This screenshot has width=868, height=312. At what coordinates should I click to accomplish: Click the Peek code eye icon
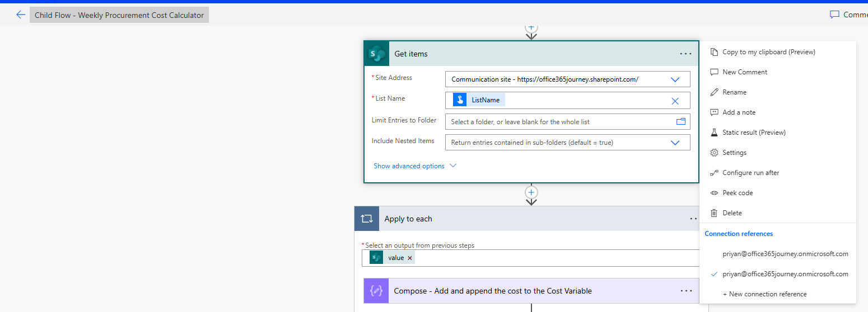(714, 193)
